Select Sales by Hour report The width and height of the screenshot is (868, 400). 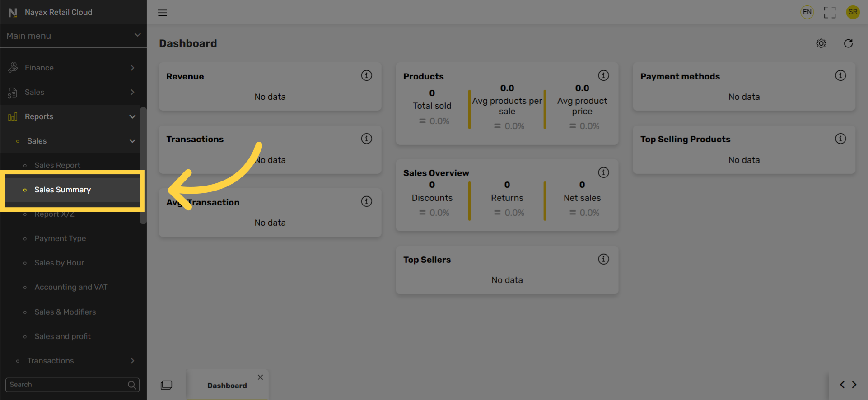(59, 263)
